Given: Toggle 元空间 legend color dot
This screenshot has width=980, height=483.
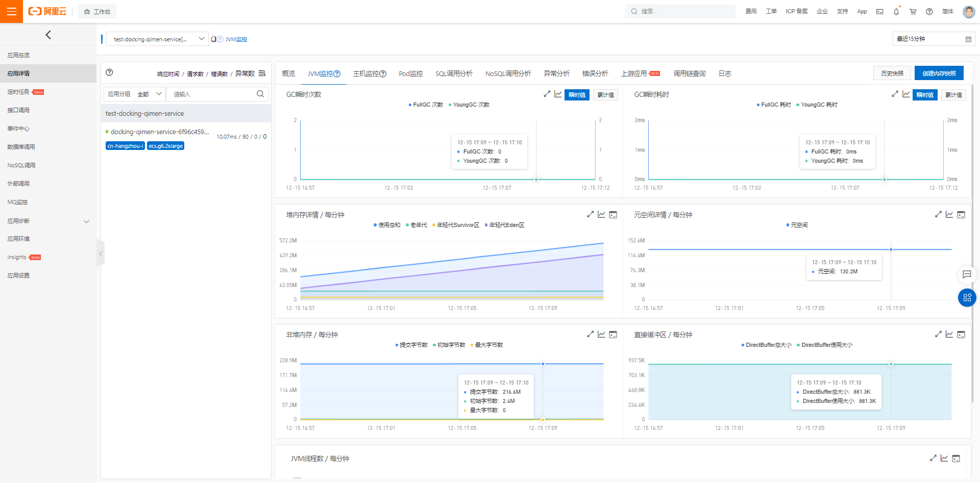Looking at the screenshot, I should [788, 225].
